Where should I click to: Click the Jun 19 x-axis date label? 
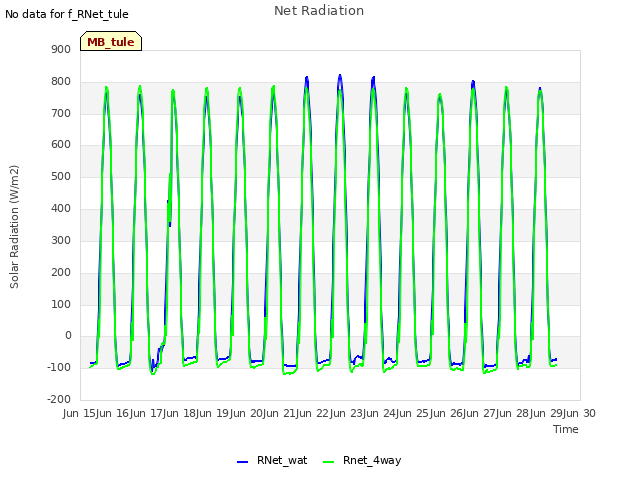pyautogui.click(x=213, y=413)
